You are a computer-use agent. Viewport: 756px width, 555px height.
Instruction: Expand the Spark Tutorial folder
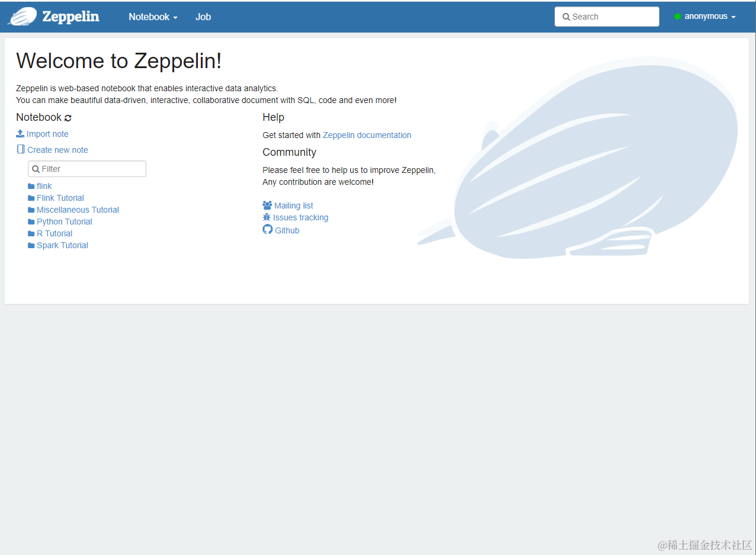click(x=62, y=245)
